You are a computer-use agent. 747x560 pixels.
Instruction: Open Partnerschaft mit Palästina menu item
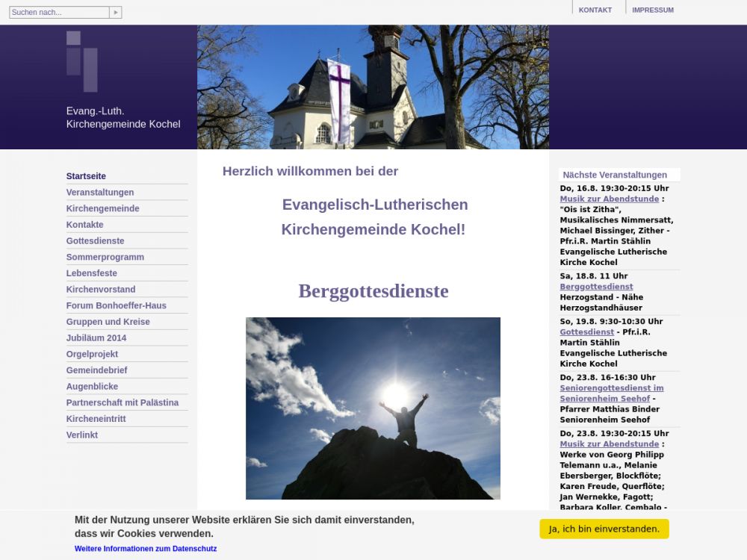[x=122, y=402]
